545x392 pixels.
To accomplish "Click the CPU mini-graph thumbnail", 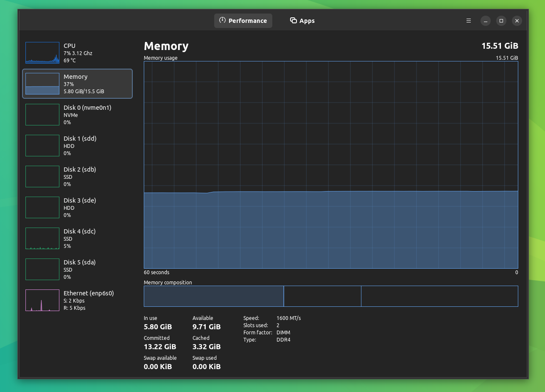I will click(42, 53).
